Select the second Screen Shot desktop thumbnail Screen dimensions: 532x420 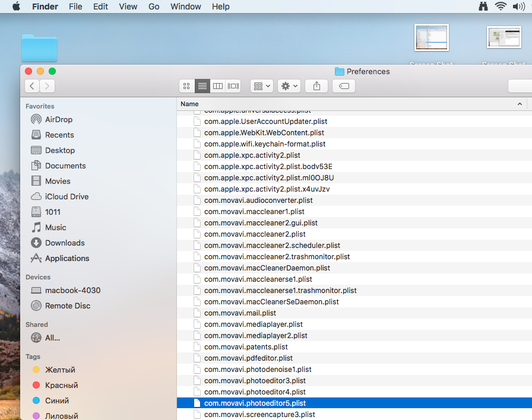(x=504, y=37)
